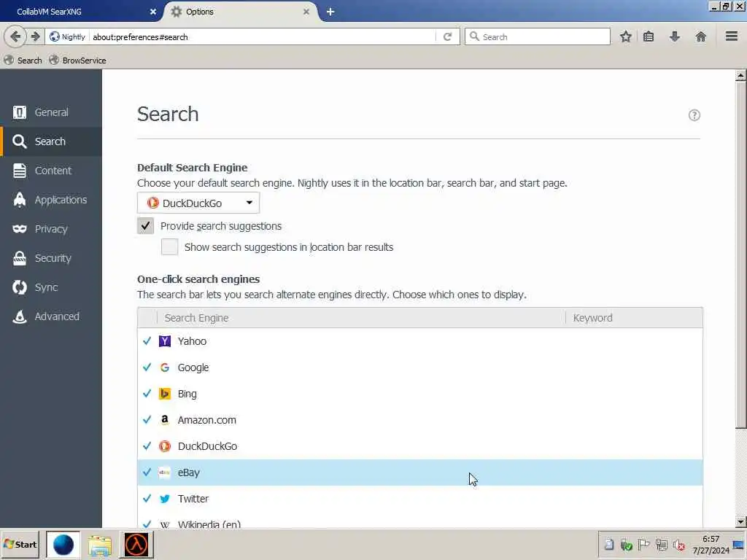Open the Search bookmark in bookmarks toolbar
Image resolution: width=747 pixels, height=560 pixels.
(23, 61)
